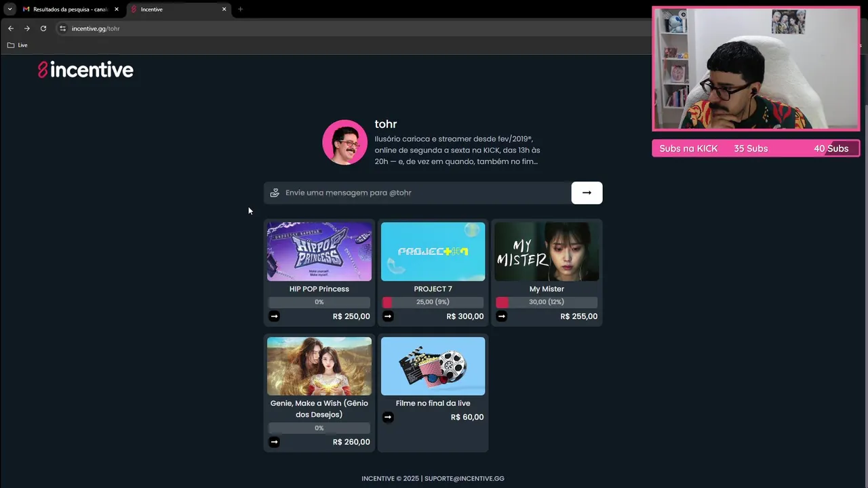Open the Genie, Make a Wish thumbnail
The width and height of the screenshot is (868, 488).
[x=319, y=366]
